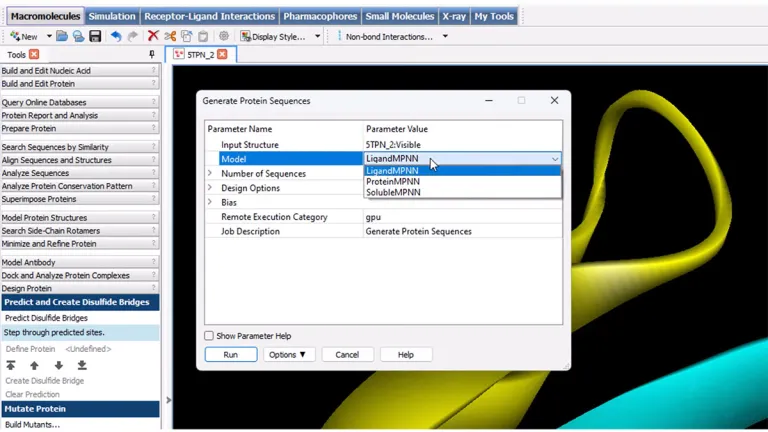Open Display Style dropdown arrow
Image resolution: width=768 pixels, height=432 pixels.
pyautogui.click(x=317, y=36)
